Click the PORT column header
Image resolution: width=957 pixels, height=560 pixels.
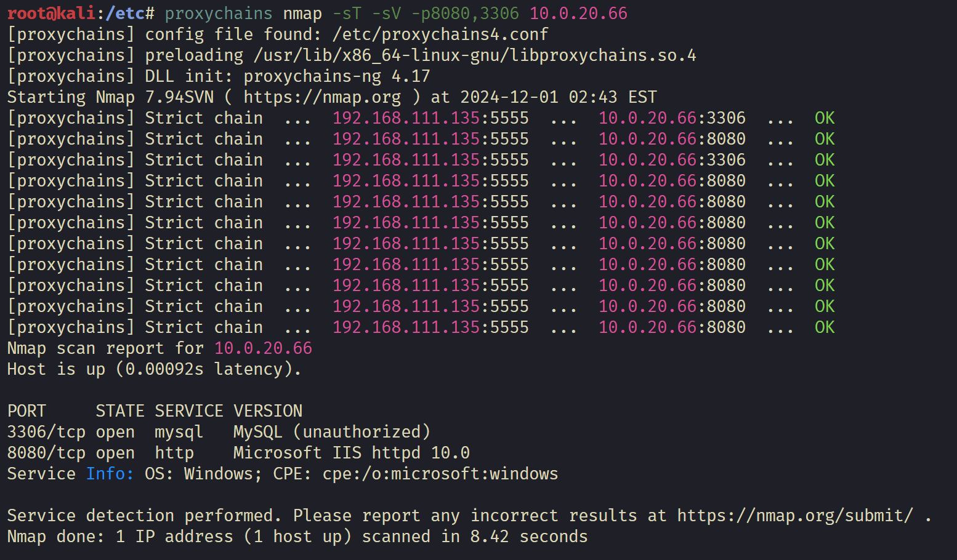[26, 411]
